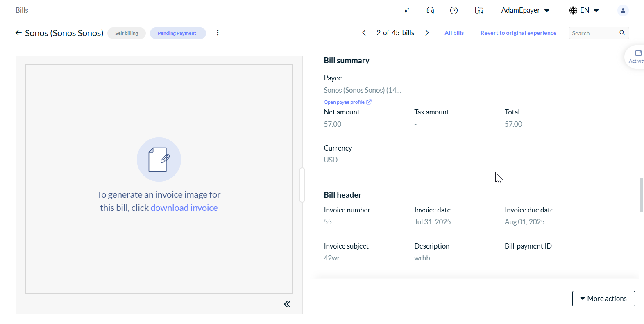Click the Description value wrhb
The width and height of the screenshot is (644, 324).
[422, 258]
